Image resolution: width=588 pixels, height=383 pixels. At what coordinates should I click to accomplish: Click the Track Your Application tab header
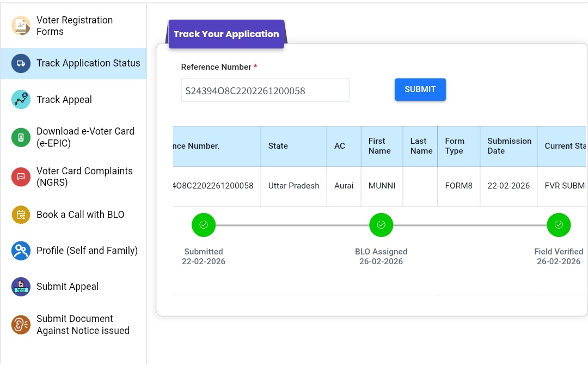tap(226, 34)
